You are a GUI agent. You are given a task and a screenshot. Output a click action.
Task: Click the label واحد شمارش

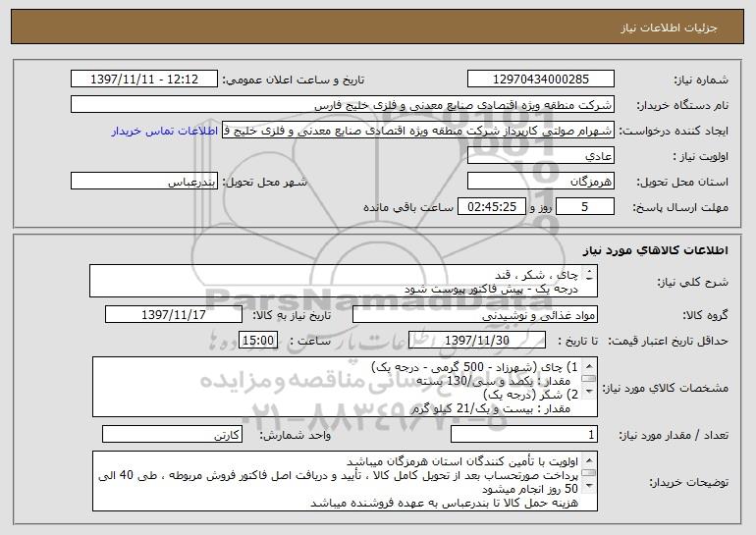(296, 435)
